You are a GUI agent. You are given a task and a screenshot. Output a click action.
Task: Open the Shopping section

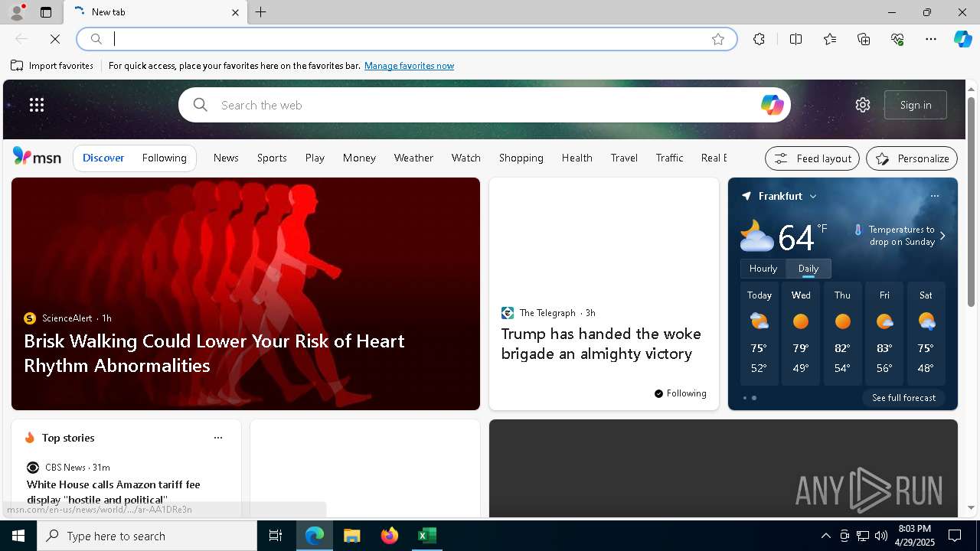click(521, 158)
